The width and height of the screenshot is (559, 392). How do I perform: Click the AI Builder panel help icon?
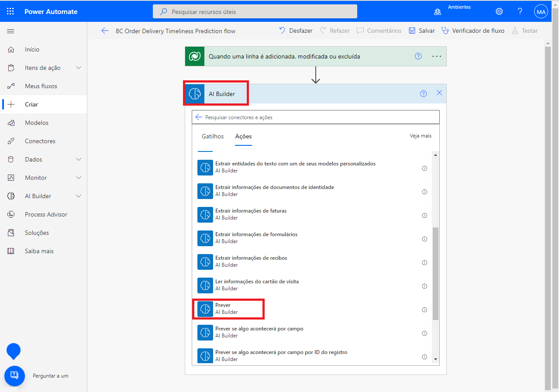click(x=423, y=93)
